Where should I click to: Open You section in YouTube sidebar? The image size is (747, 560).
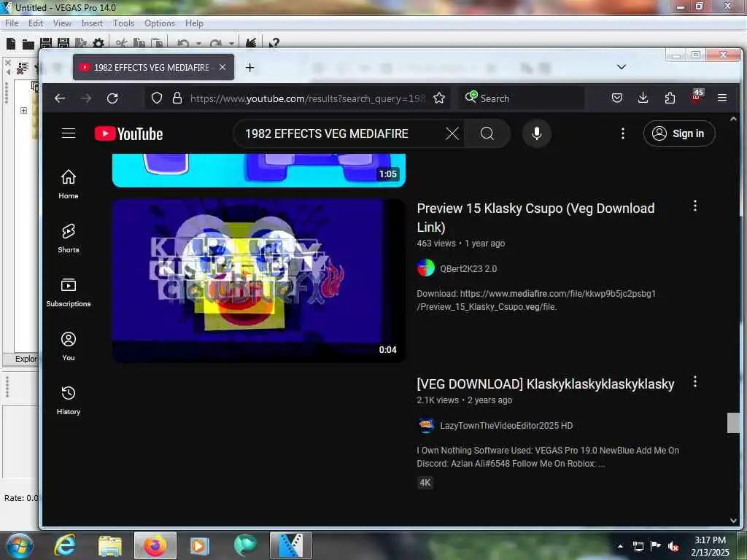[69, 346]
